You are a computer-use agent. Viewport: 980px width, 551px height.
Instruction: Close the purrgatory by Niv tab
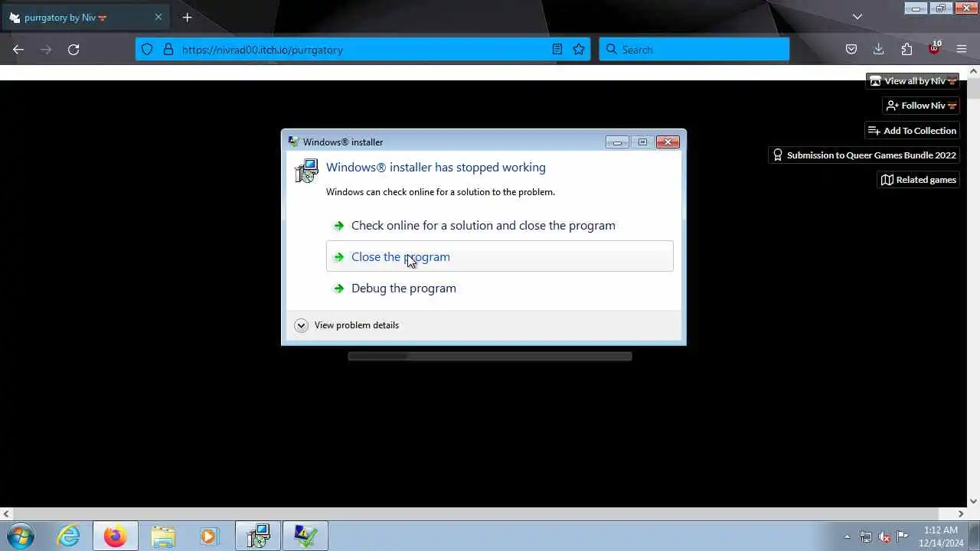(x=158, y=18)
